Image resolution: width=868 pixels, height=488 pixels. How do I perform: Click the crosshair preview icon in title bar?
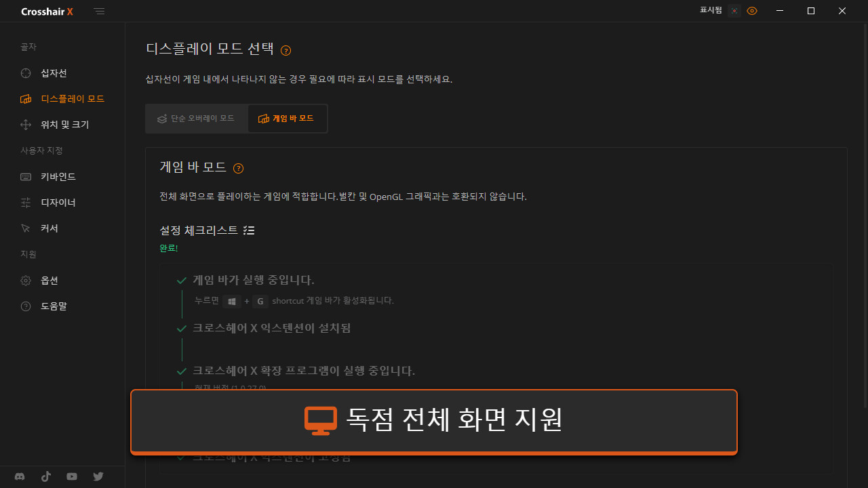click(x=734, y=11)
